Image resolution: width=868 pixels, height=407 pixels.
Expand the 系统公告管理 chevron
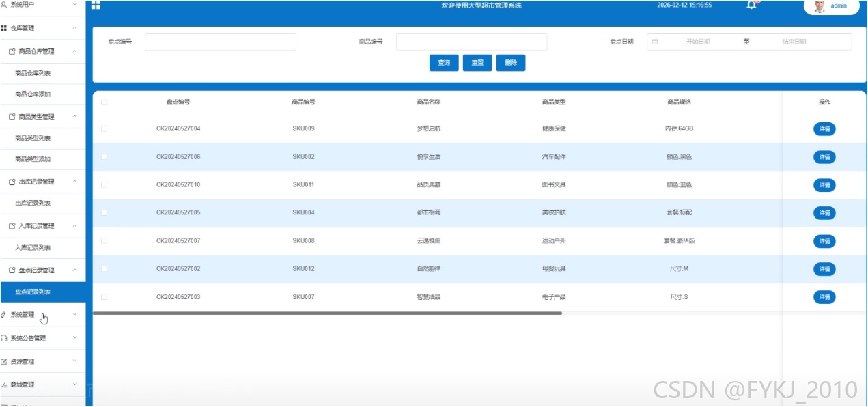point(74,338)
